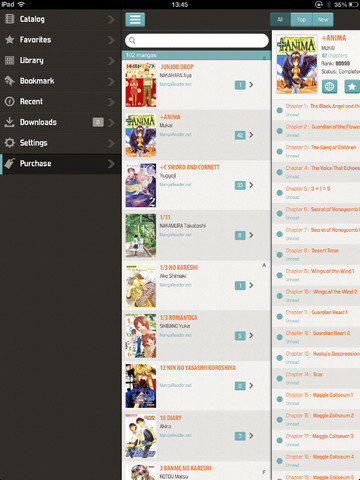Select the Downloads menu item

click(x=60, y=122)
